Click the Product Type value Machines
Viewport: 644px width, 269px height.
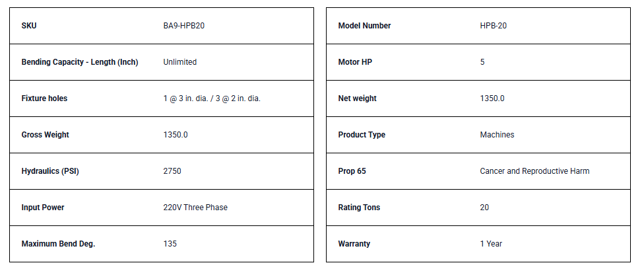pos(497,135)
